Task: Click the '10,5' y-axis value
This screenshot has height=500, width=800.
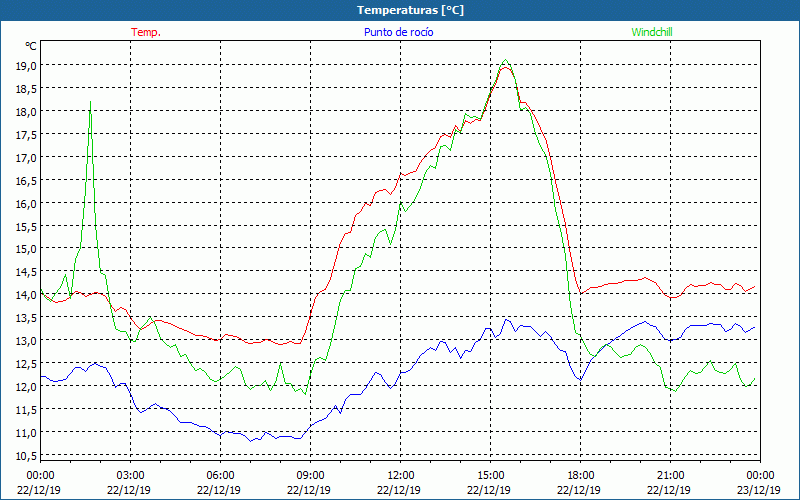Action: tap(26, 455)
